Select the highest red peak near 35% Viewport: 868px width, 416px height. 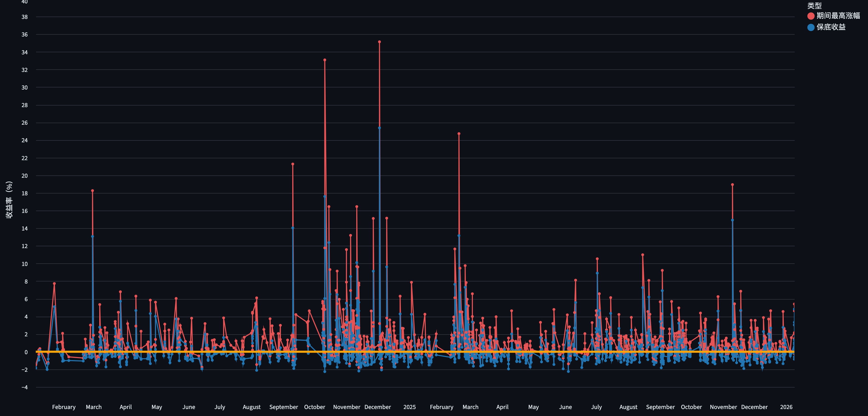pos(379,42)
